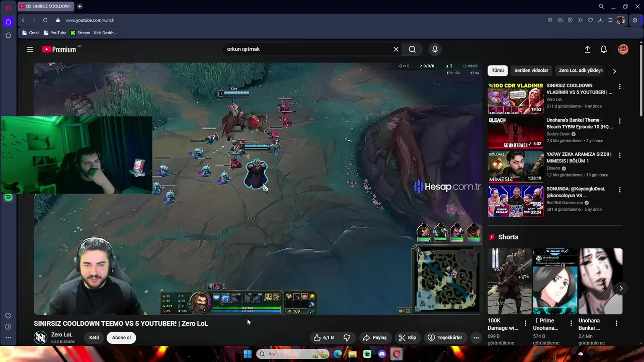Open Opera Flow send icon

pos(580,20)
